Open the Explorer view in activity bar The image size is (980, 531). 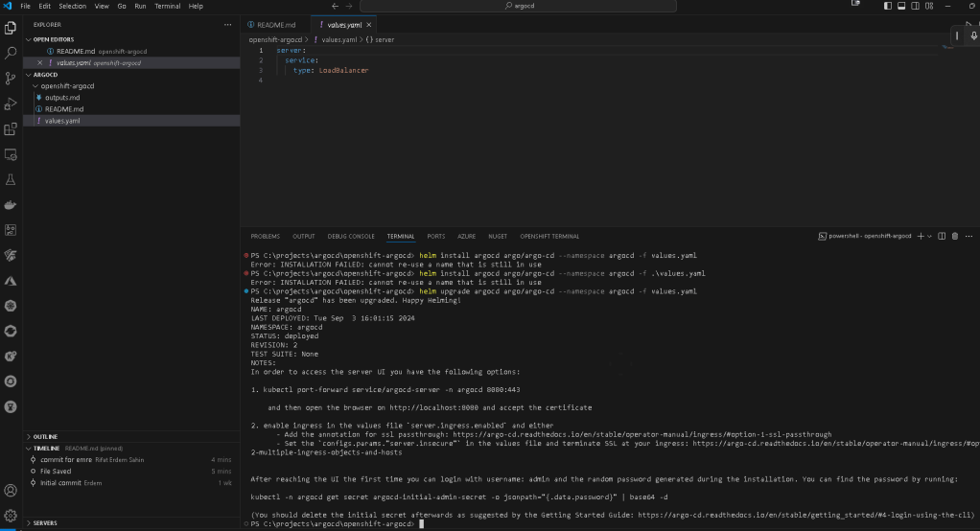11,28
